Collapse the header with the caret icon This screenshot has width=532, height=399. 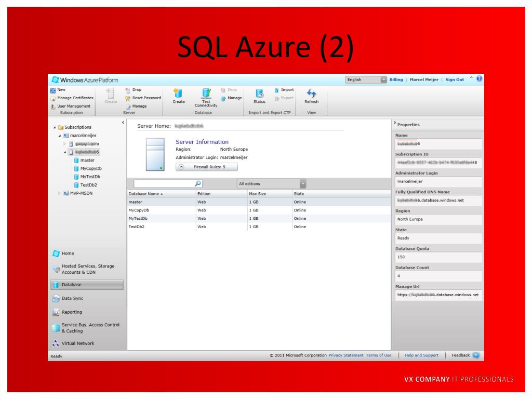[471, 78]
